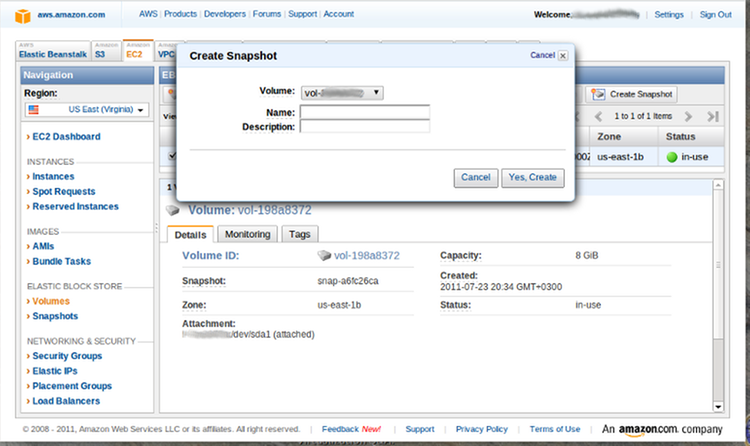Open the Products top menu

point(180,14)
